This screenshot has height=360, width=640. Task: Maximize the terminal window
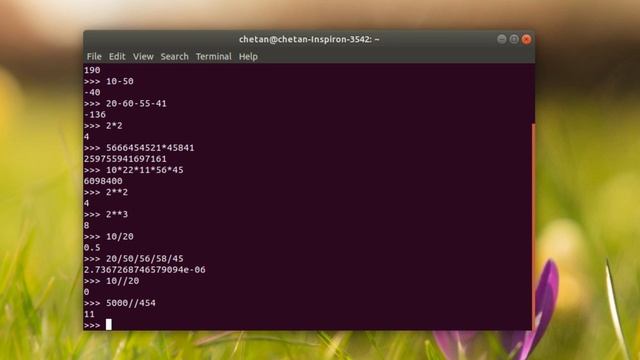click(514, 39)
